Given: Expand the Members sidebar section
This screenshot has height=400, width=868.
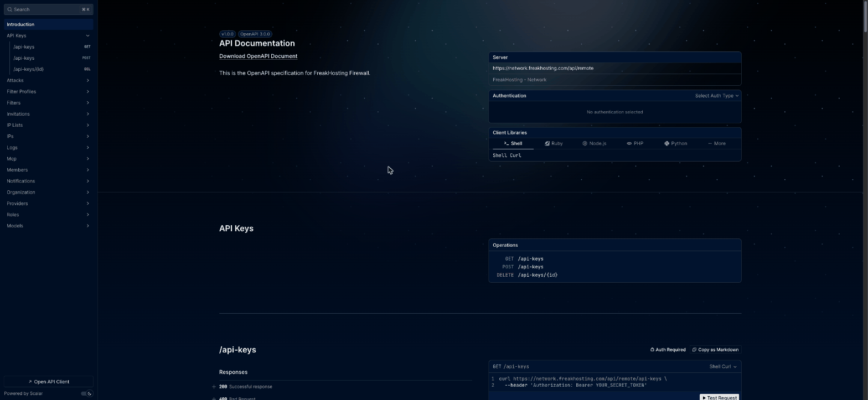Looking at the screenshot, I should point(49,170).
